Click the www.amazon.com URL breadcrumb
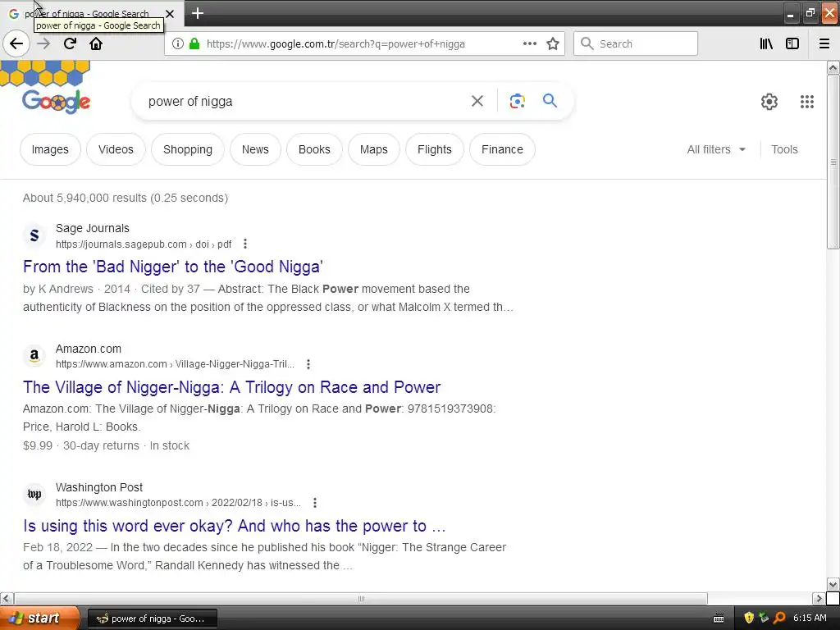This screenshot has width=840, height=630. pos(176,364)
